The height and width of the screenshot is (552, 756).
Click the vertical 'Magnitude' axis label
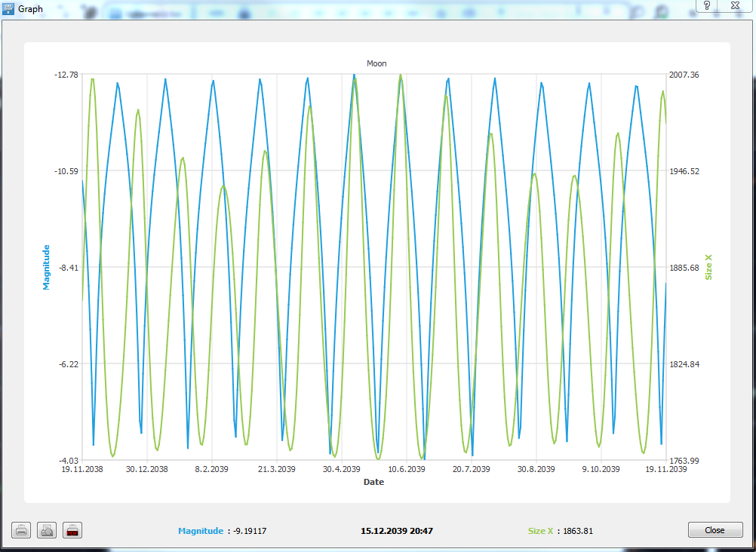click(x=46, y=267)
